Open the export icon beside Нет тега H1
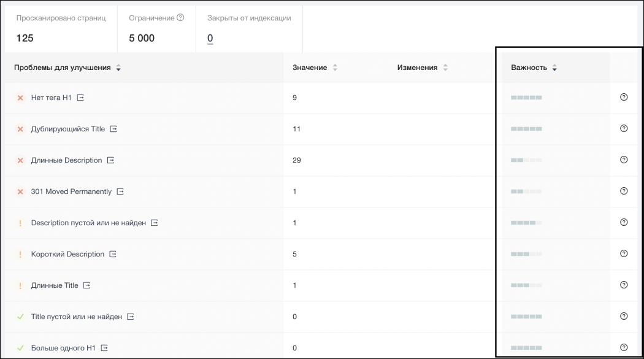The width and height of the screenshot is (644, 359). tap(80, 98)
